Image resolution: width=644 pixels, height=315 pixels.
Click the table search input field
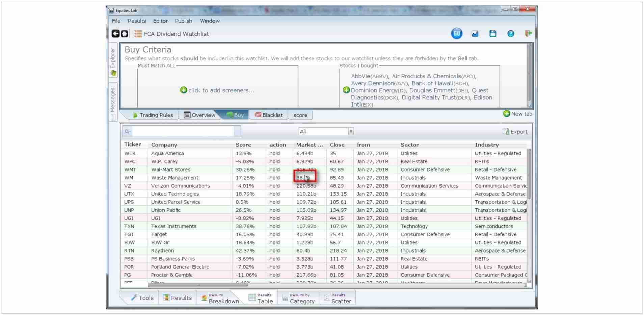pyautogui.click(x=182, y=132)
